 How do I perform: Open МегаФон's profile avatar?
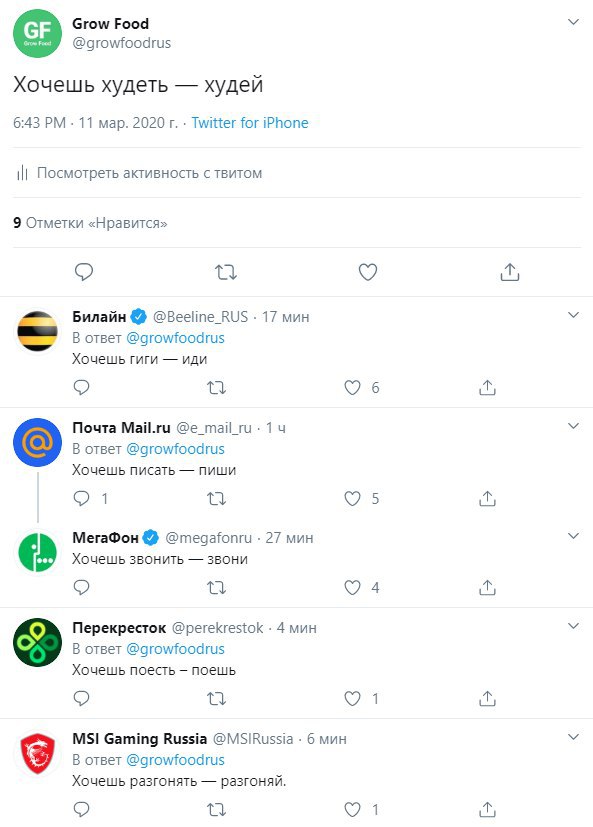pos(37,553)
